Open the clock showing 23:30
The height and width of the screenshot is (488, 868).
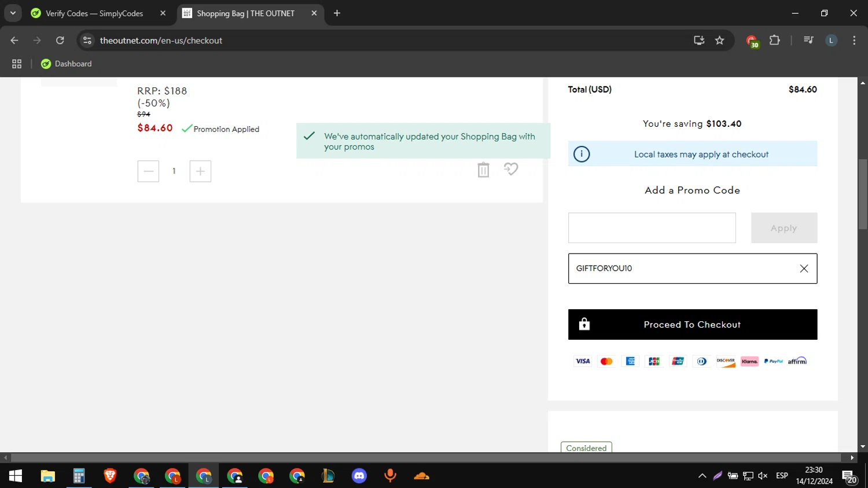(814, 476)
